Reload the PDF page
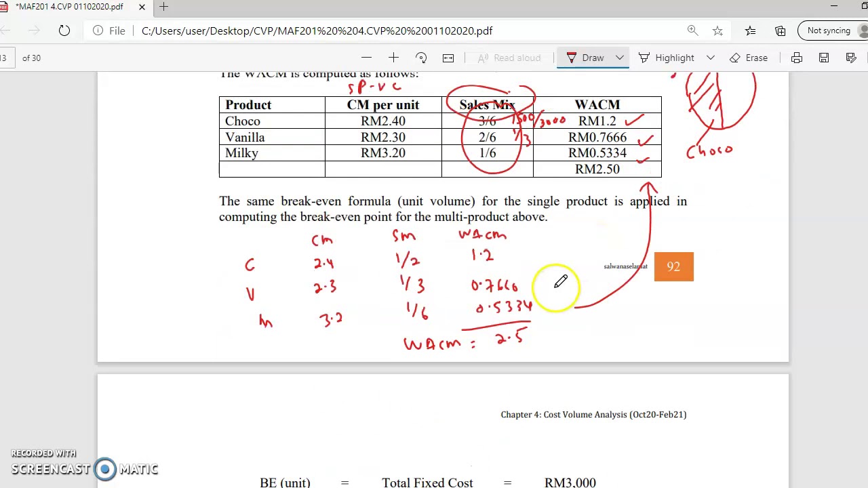 [x=64, y=30]
